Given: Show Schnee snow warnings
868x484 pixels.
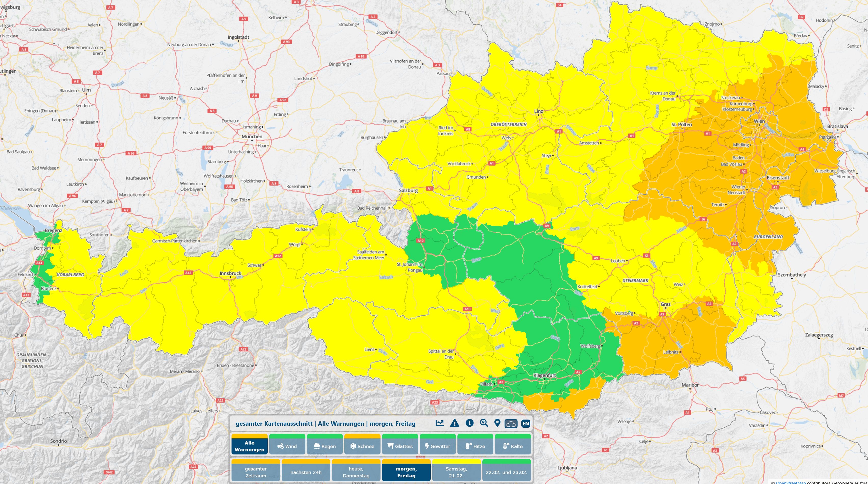Looking at the screenshot, I should (362, 446).
